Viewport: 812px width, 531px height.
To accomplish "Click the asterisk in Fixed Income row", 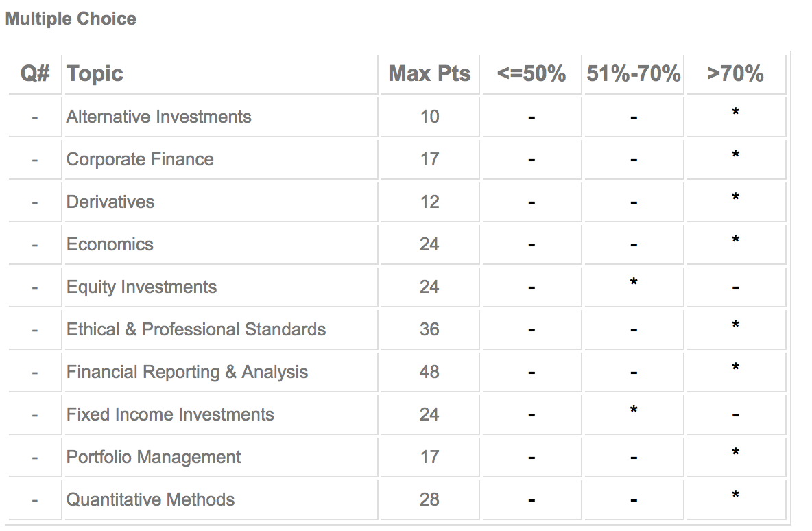I will [634, 410].
